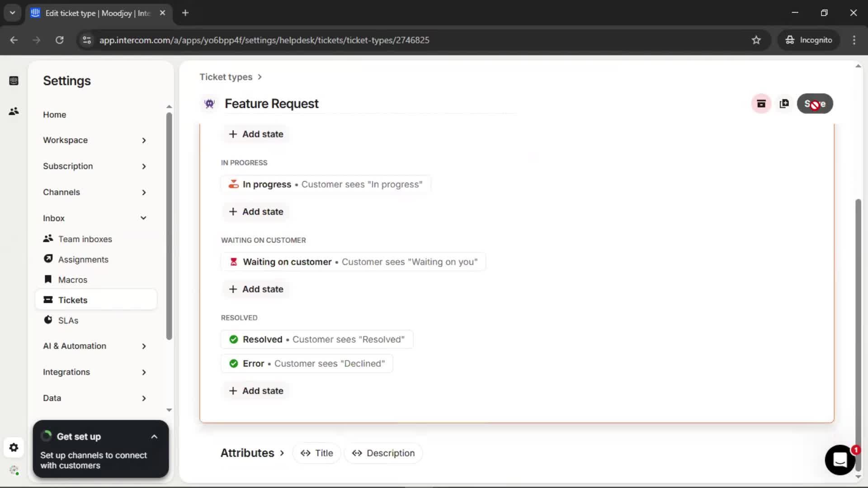868x488 pixels.
Task: Navigate to Ticket types breadcrumb
Action: [x=226, y=77]
